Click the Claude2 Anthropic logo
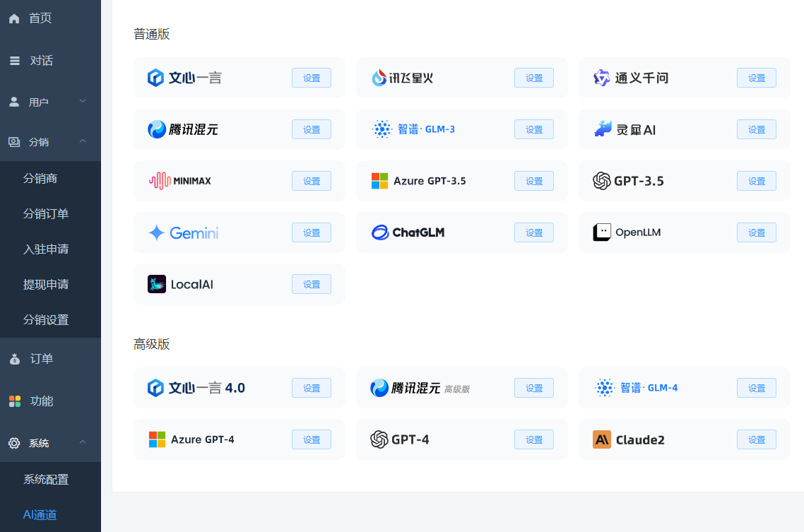Screen dimensions: 804x532 point(602,439)
